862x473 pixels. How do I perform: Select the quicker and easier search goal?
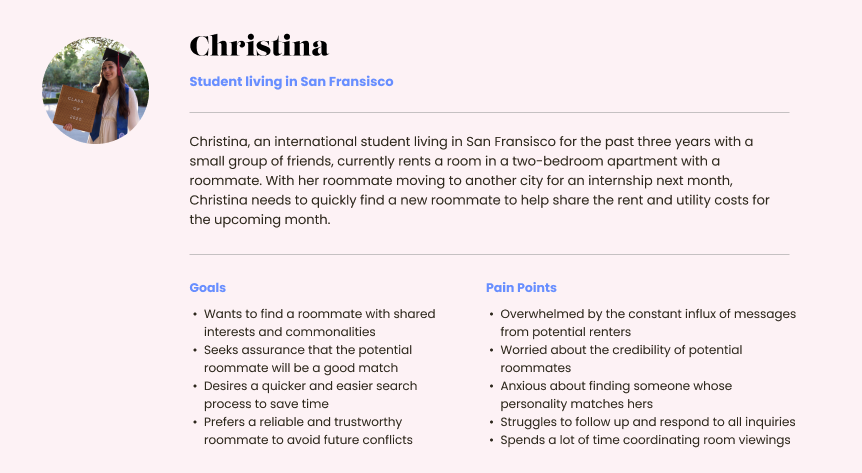311,395
